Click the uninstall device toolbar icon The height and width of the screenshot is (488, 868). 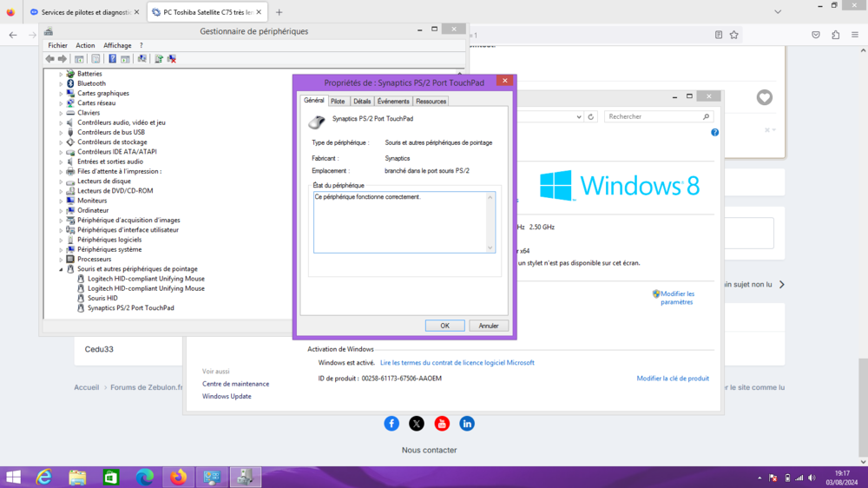tap(172, 59)
